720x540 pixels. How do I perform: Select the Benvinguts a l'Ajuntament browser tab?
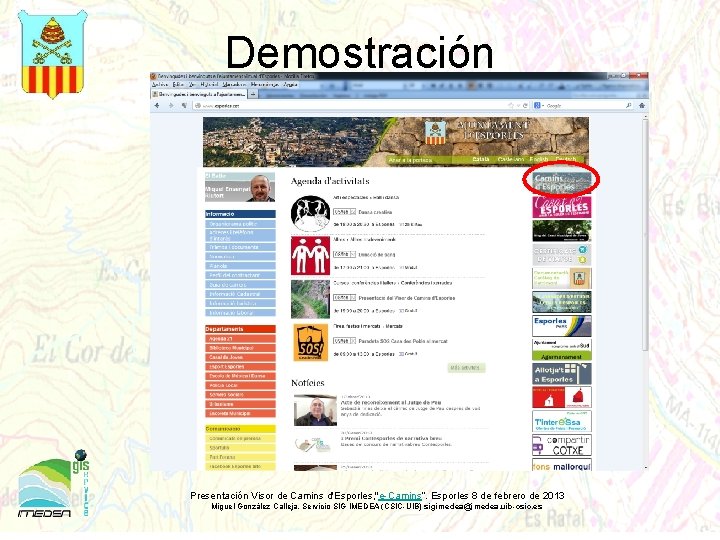click(x=199, y=94)
